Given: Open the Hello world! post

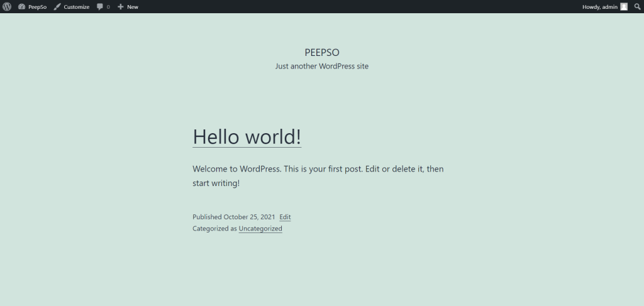Looking at the screenshot, I should pos(247,136).
